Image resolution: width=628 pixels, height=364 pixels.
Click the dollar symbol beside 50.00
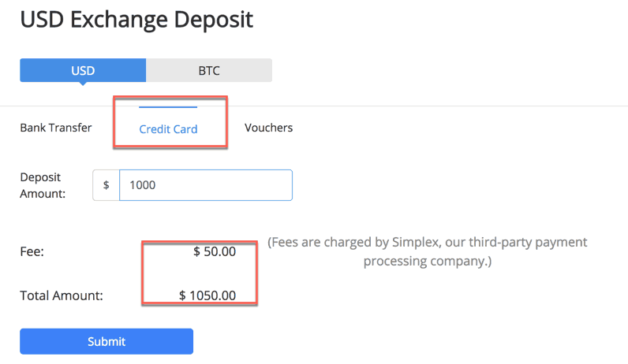click(196, 251)
